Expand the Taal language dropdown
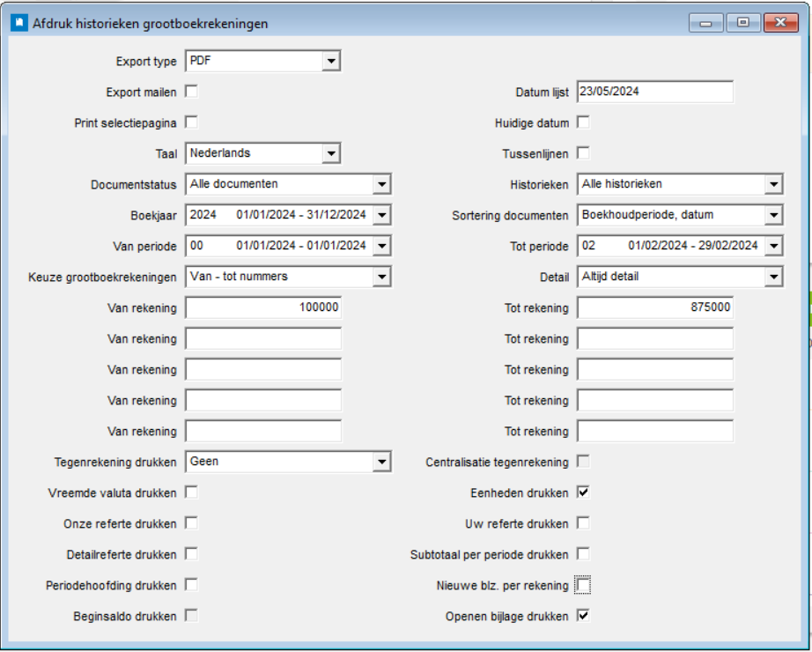Image resolution: width=812 pixels, height=652 pixels. pos(331,153)
